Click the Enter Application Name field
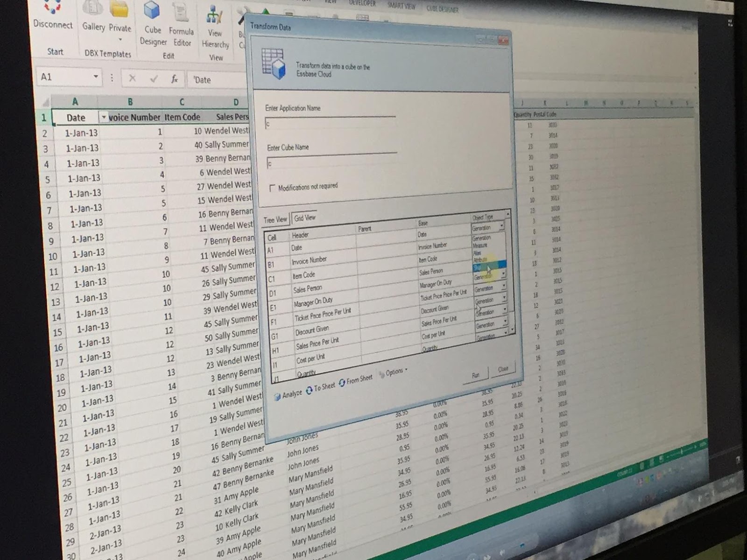Screen dimensions: 747x560 pyautogui.click(x=331, y=123)
